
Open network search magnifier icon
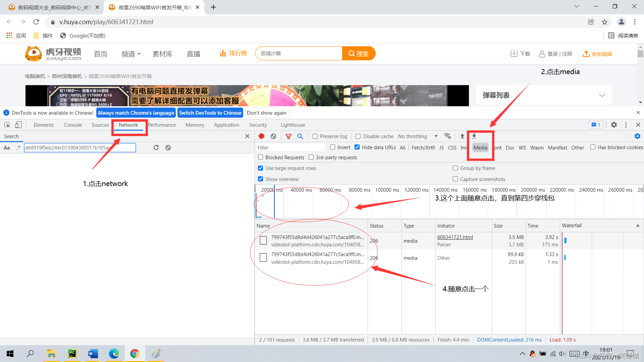tap(300, 136)
